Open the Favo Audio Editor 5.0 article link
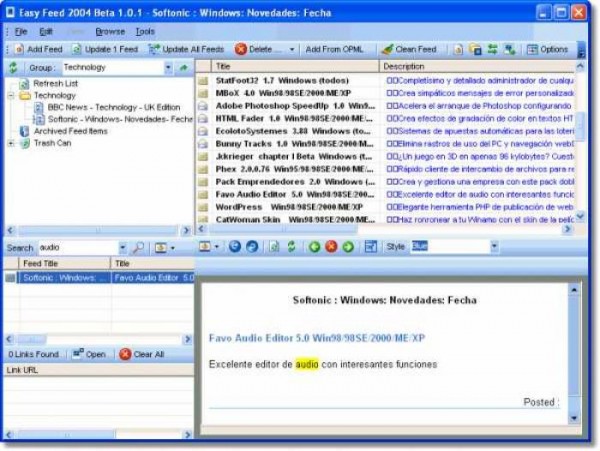Viewport: 600px width, 451px height. coord(317,338)
